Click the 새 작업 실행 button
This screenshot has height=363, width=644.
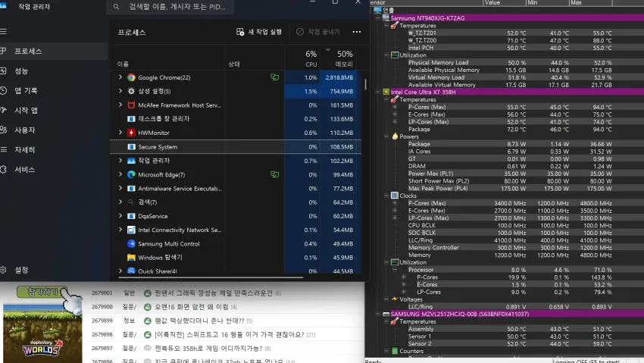pyautogui.click(x=259, y=32)
